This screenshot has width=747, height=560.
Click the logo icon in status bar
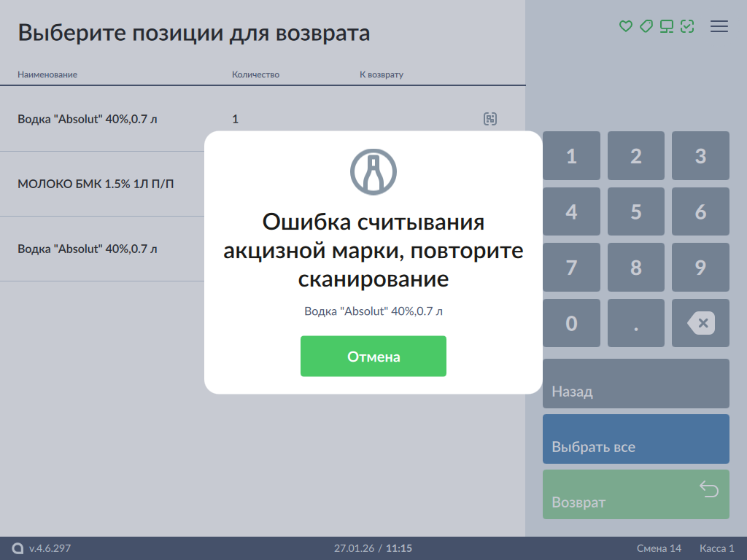point(18,548)
